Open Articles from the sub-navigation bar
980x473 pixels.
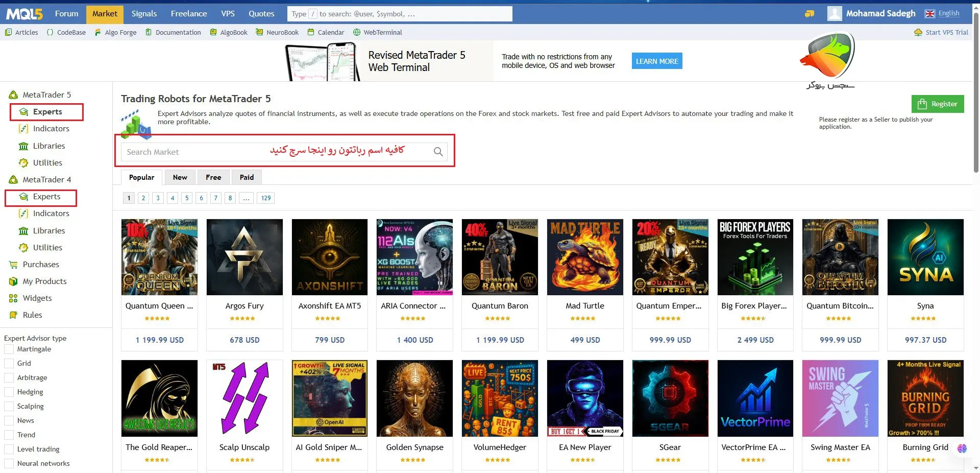tap(21, 32)
